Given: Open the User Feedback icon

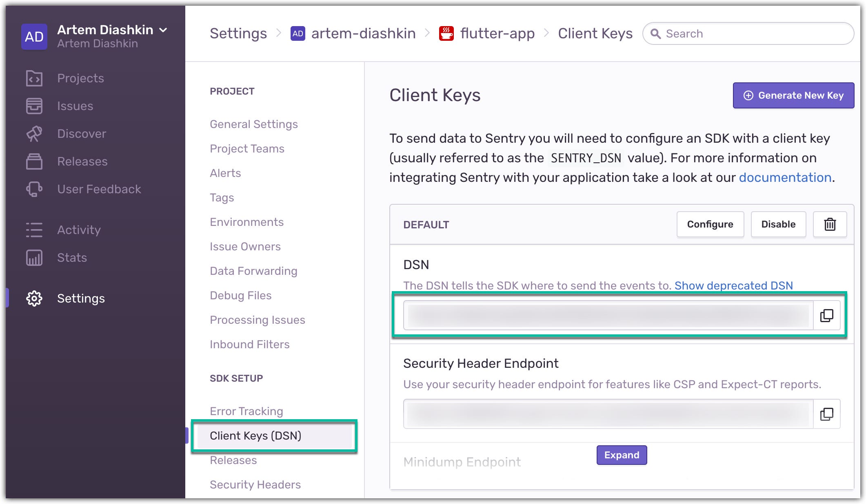Looking at the screenshot, I should (34, 189).
